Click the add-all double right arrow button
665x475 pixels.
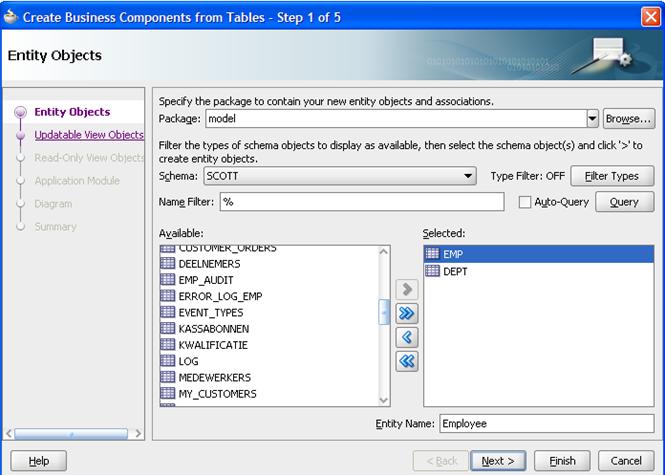407,314
